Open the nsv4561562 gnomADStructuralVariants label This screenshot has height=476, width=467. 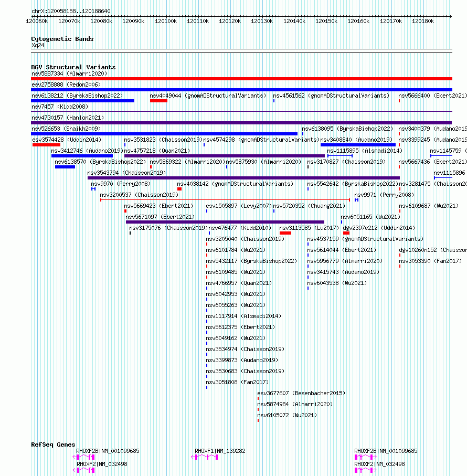pos(331,96)
